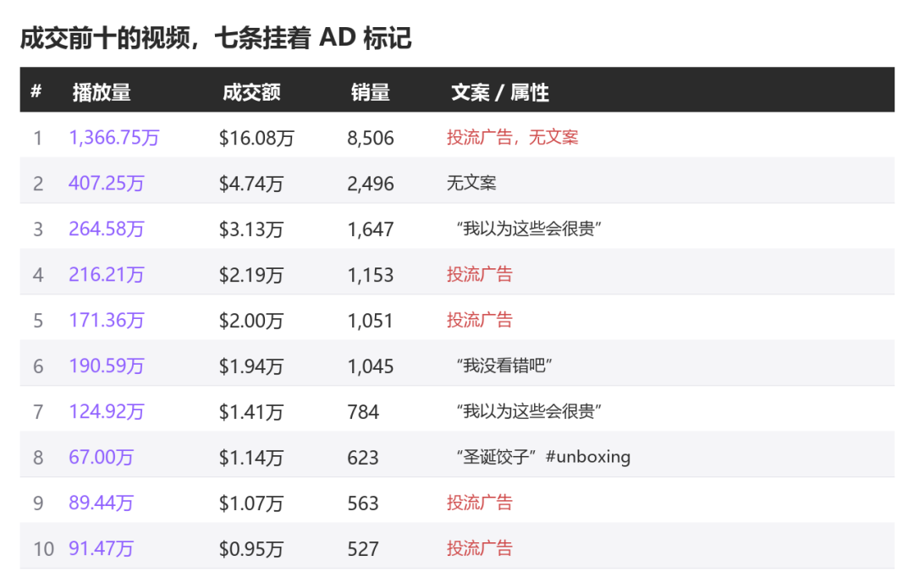Click 投流广告 label in row 4
The width and height of the screenshot is (914, 588).
coord(480,274)
